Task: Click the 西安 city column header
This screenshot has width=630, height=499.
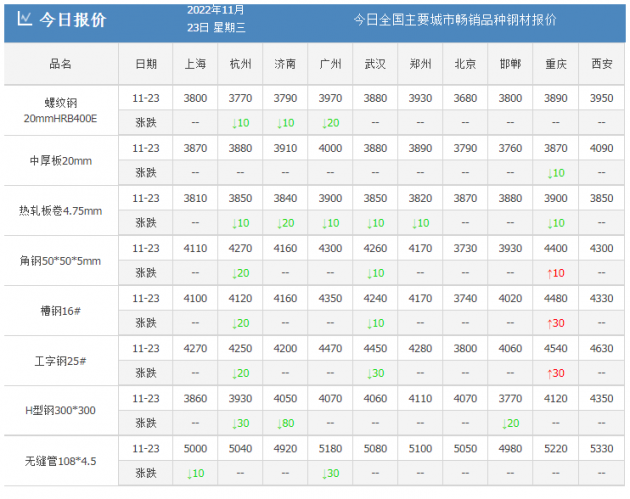Action: pyautogui.click(x=602, y=64)
